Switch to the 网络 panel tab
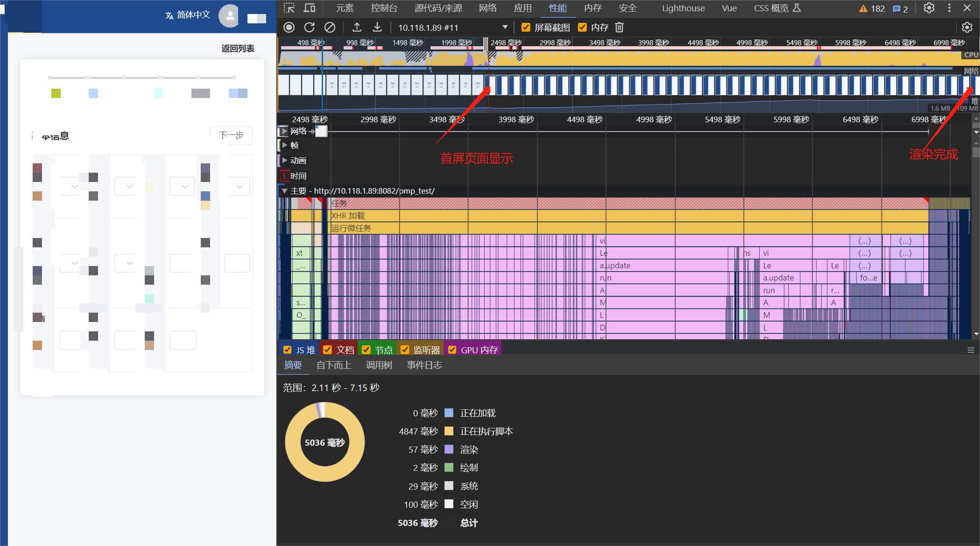The height and width of the screenshot is (546, 980). pyautogui.click(x=488, y=8)
